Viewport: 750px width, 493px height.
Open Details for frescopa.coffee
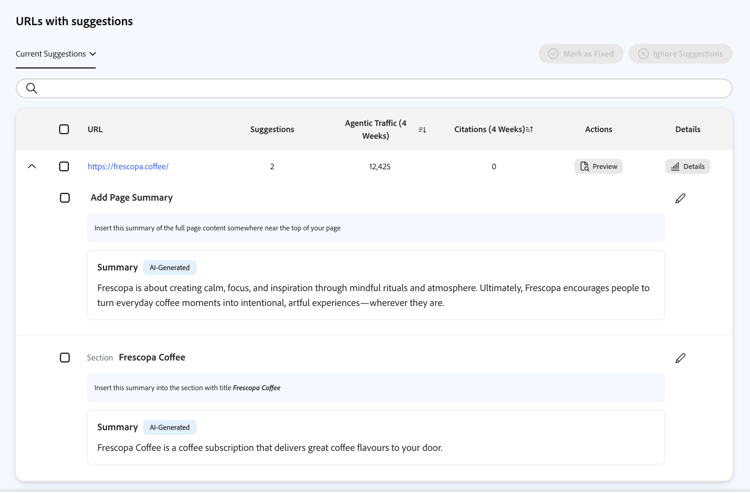(687, 166)
